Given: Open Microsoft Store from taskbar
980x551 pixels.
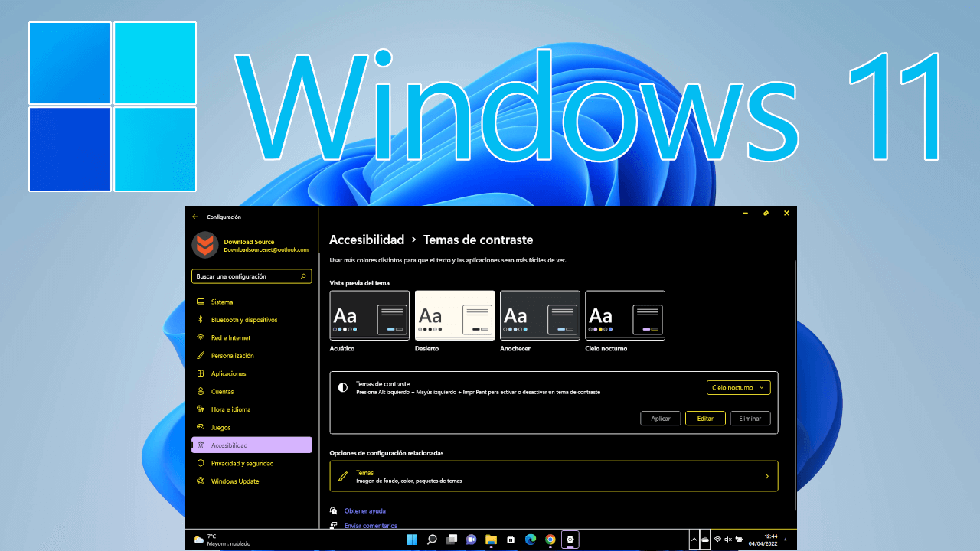Looking at the screenshot, I should click(x=511, y=540).
